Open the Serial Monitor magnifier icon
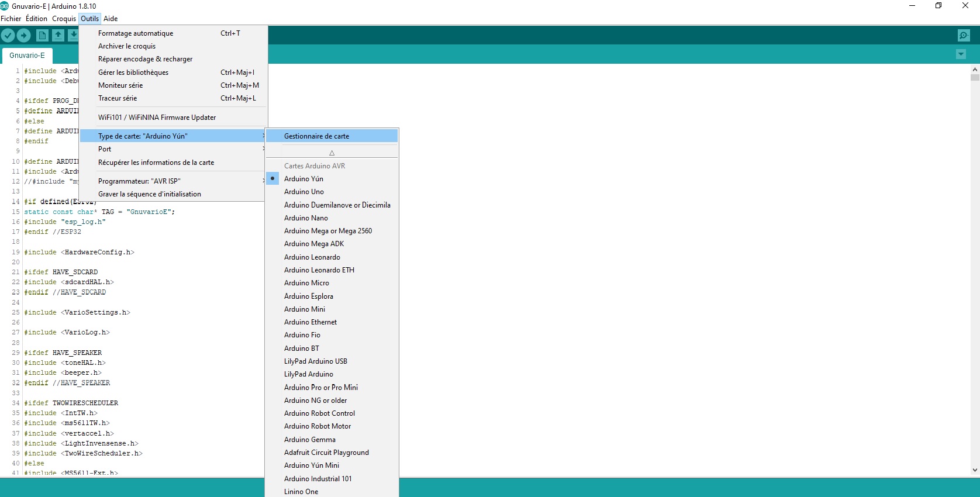The height and width of the screenshot is (497, 980). click(x=964, y=36)
